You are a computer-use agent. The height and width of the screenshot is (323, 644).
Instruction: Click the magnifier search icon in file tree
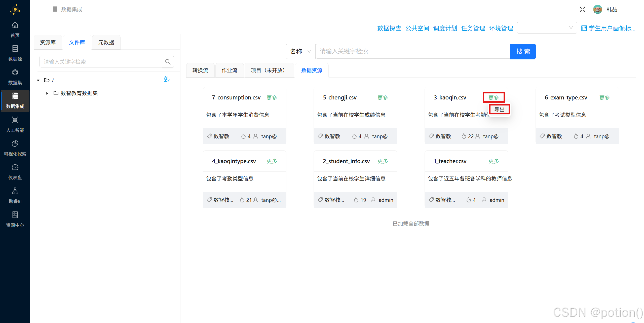[x=168, y=62]
